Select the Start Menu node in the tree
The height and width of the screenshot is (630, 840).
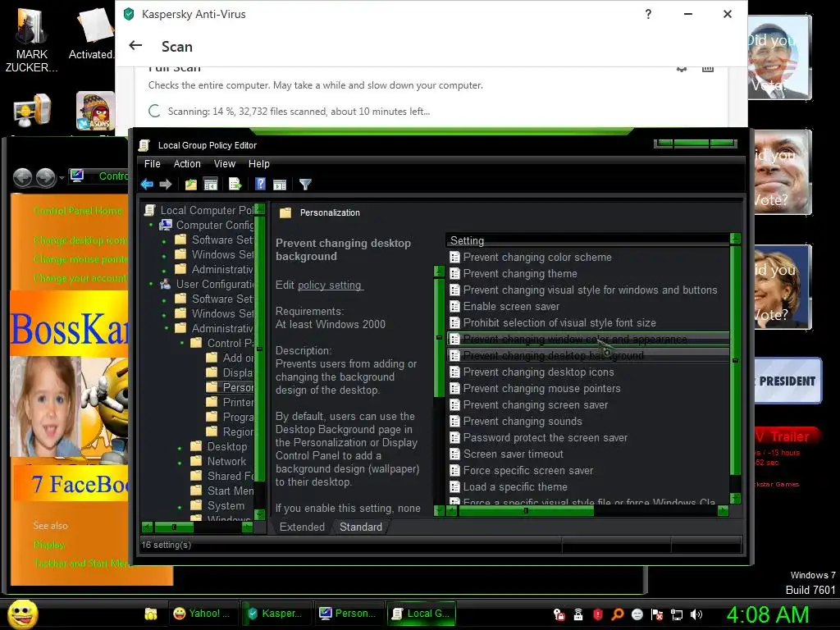(223, 491)
